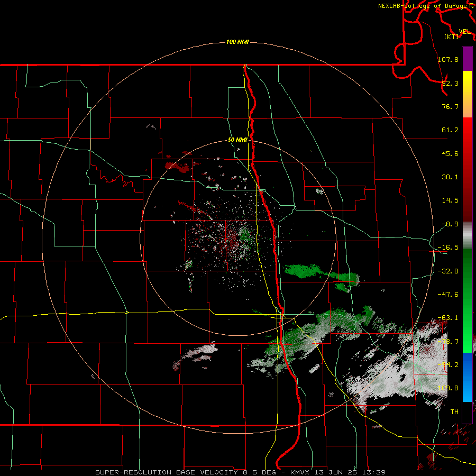Click the -63.1 scale value
Viewport: 476px width, 476px height.
click(448, 318)
